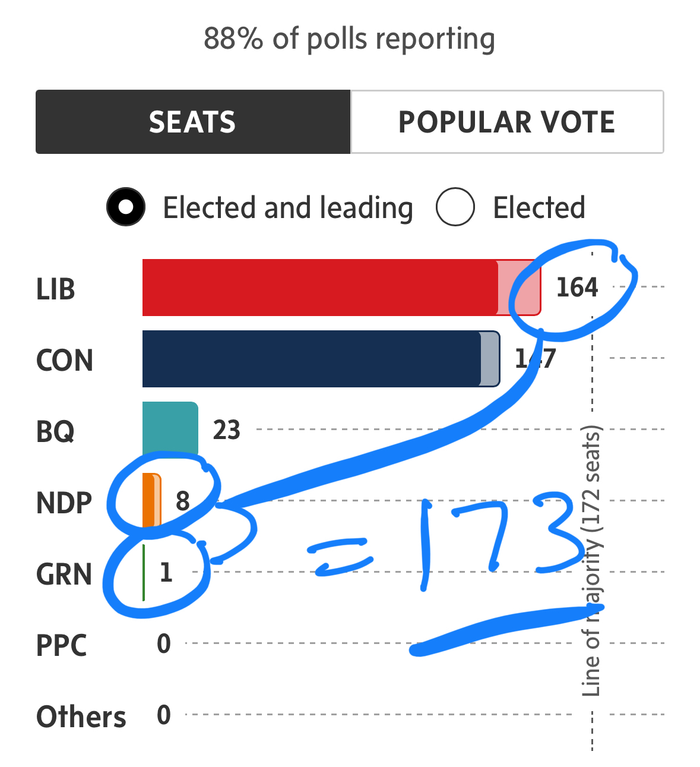Click the red LIB seats bar
Image resolution: width=700 pixels, height=767 pixels.
(319, 288)
